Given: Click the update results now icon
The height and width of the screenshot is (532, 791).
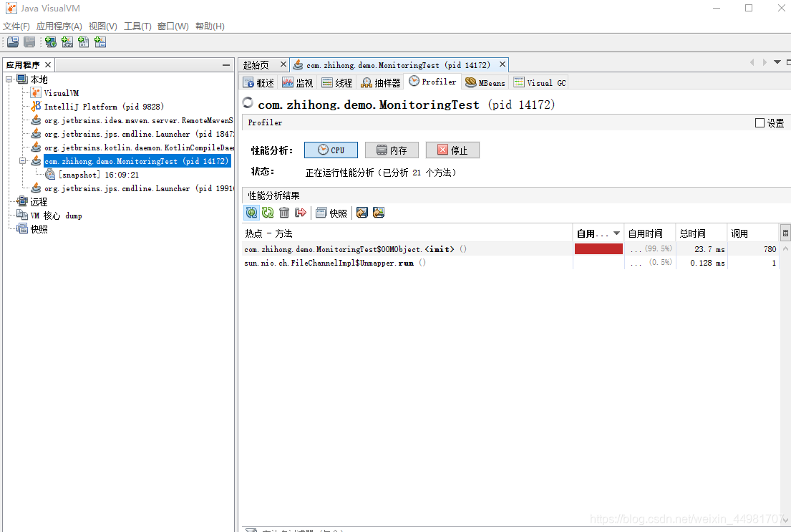Looking at the screenshot, I should point(268,213).
